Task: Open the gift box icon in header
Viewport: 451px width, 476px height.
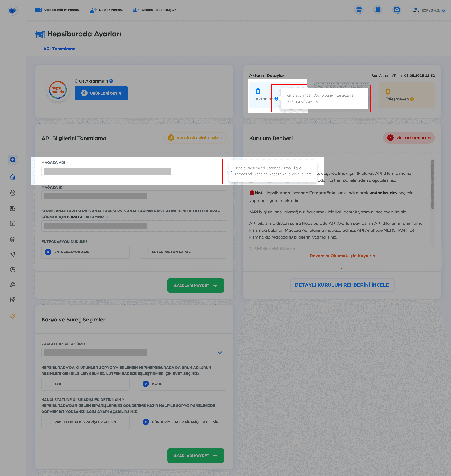Action: pos(359,10)
